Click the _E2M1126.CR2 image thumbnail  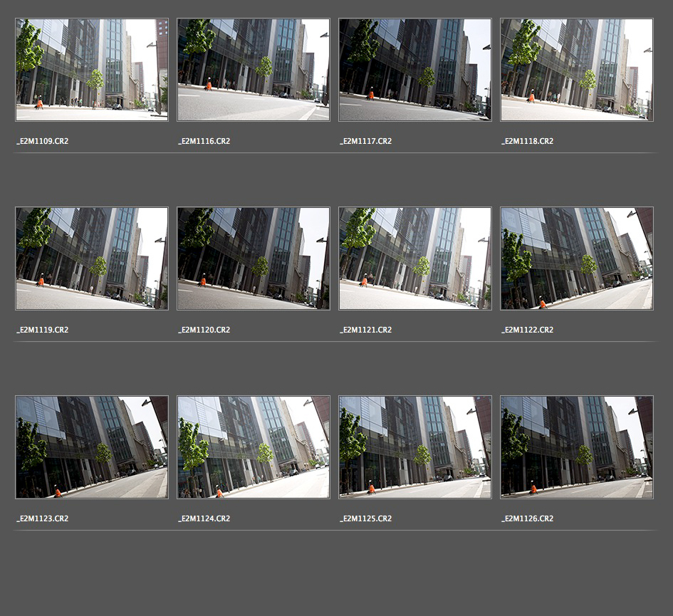pyautogui.click(x=577, y=447)
